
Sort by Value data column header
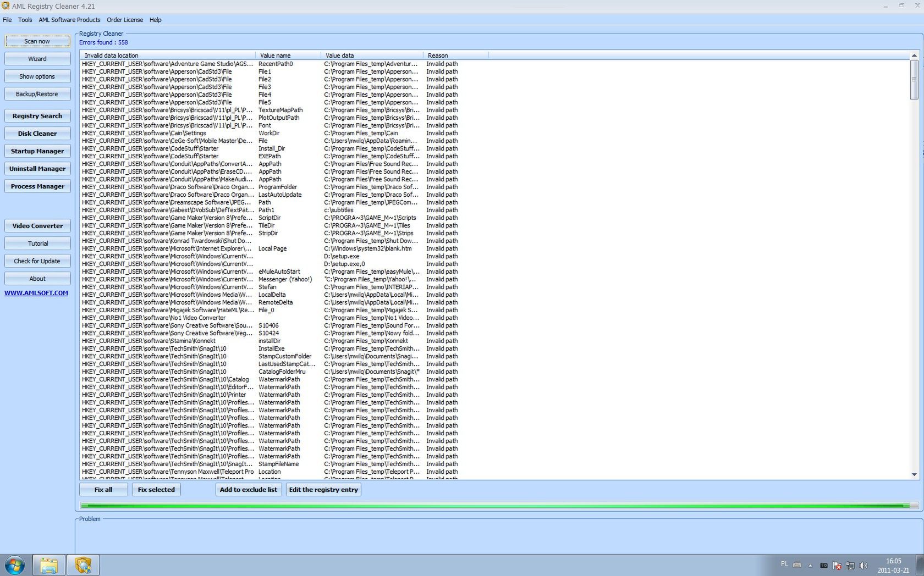(x=372, y=56)
